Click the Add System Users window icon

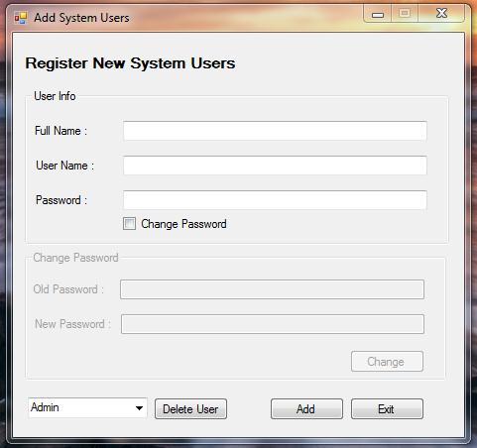[x=21, y=18]
